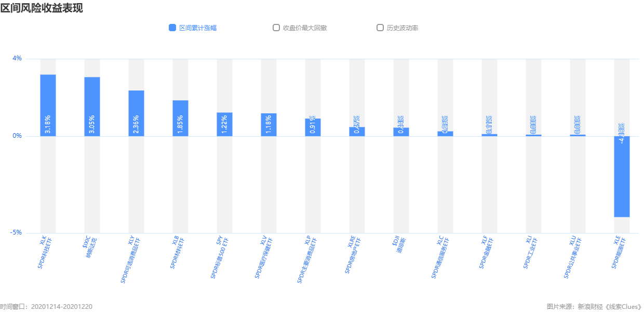Click the XLF SPDR金融ETF axis label

pyautogui.click(x=486, y=252)
